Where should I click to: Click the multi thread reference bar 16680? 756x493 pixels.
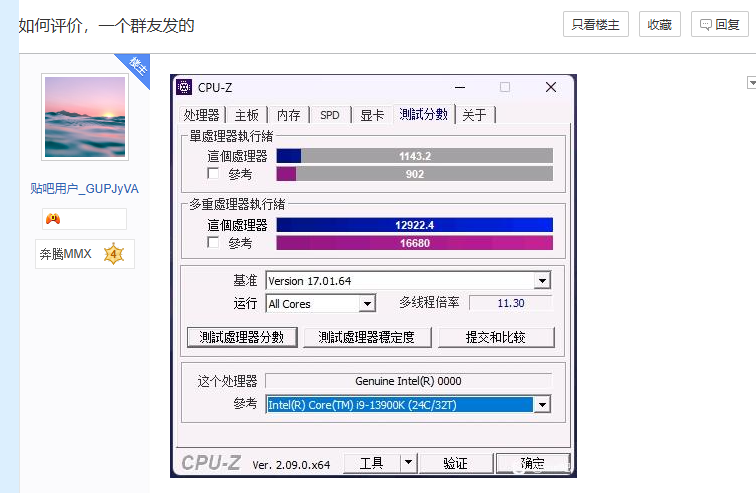pos(415,243)
